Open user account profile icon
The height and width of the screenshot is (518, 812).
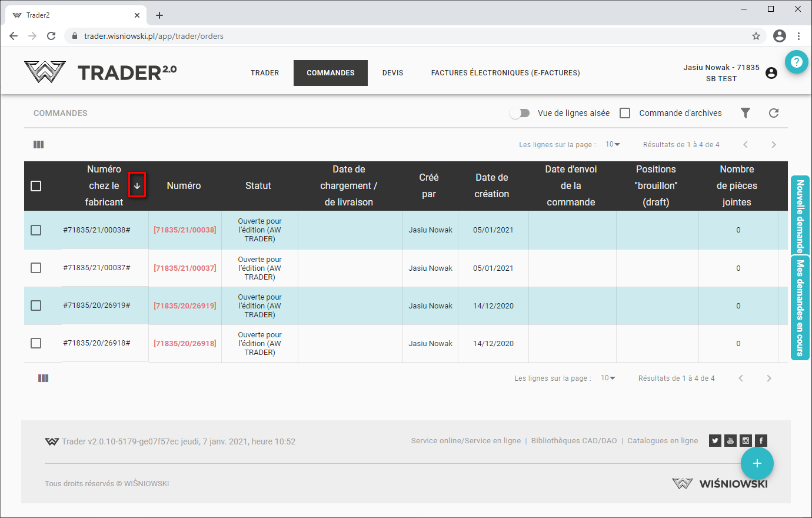click(771, 73)
